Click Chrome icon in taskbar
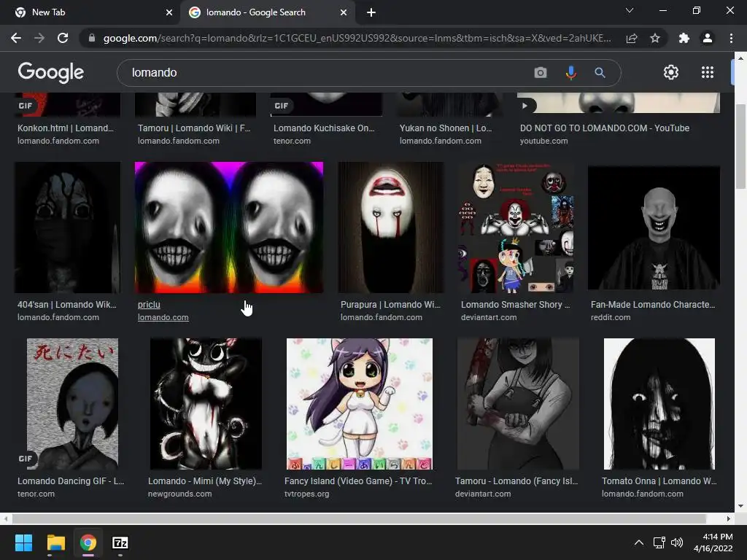747x560 pixels. coord(88,542)
